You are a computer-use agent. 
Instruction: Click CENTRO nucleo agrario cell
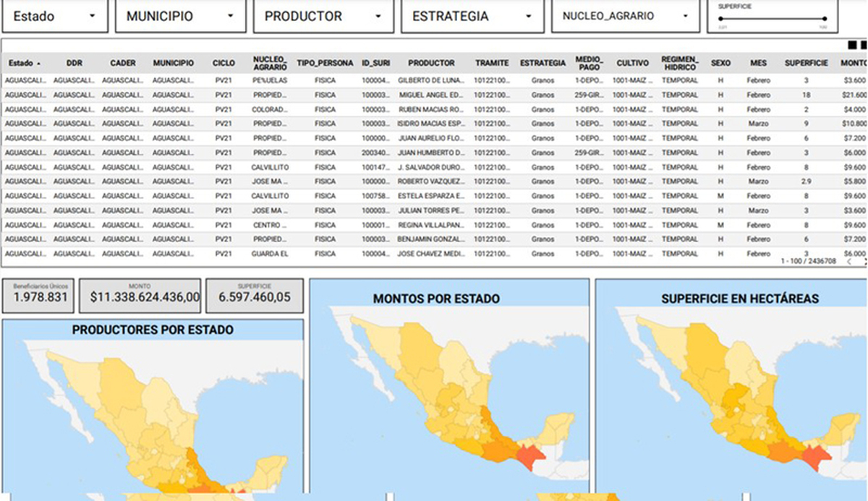[270, 225]
